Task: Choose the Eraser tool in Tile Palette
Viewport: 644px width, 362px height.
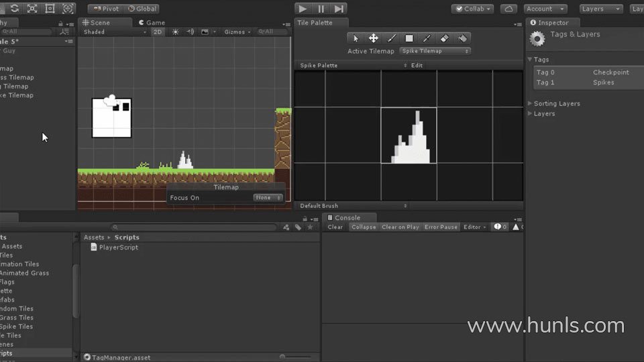Action: 444,38
